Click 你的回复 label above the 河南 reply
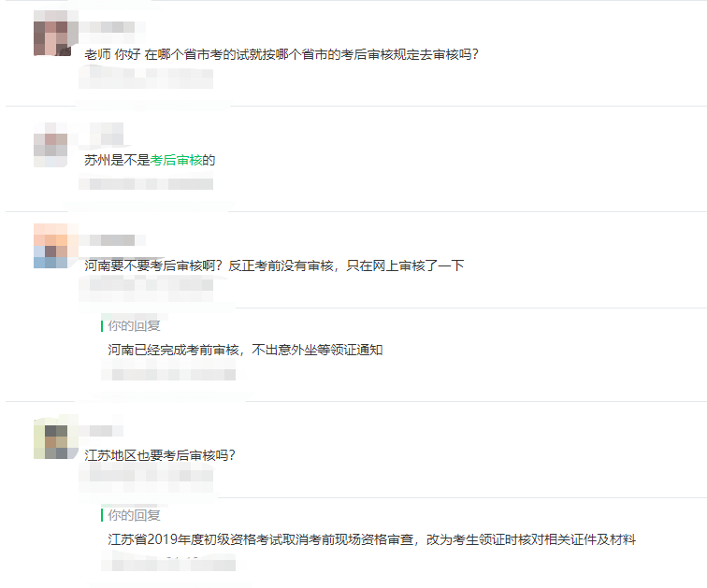Image resolution: width=707 pixels, height=588 pixels. point(134,325)
